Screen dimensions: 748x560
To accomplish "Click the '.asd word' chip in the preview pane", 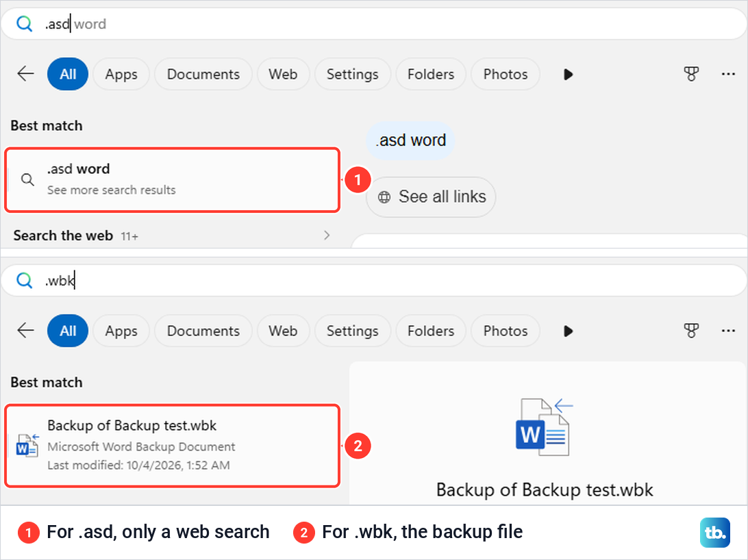I will point(411,140).
